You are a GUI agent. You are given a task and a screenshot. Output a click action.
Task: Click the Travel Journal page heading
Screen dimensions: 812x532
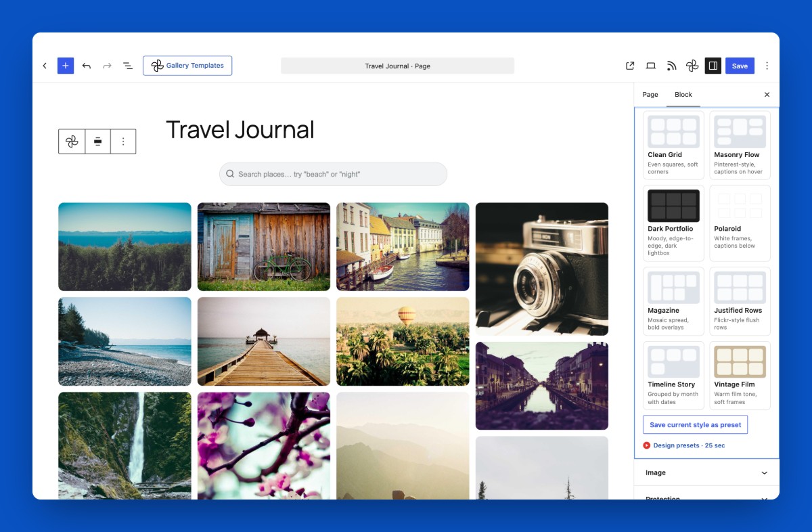point(240,130)
